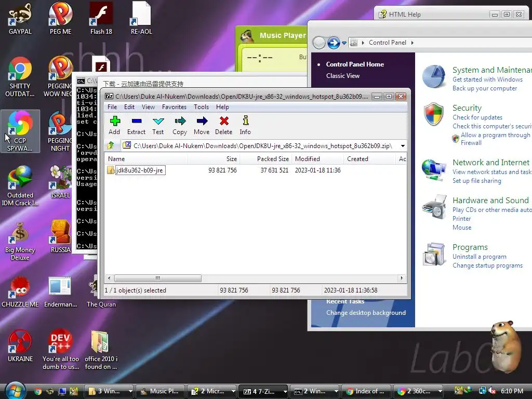Open the Security category link
Image resolution: width=532 pixels, height=399 pixels.
(467, 108)
